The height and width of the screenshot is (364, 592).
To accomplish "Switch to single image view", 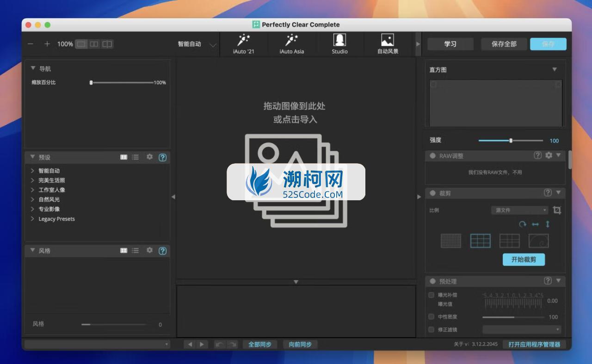I will (81, 44).
